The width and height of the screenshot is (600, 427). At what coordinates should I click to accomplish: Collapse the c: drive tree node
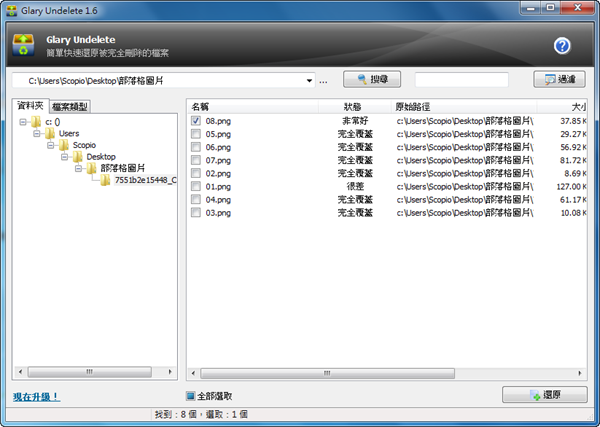[23, 122]
